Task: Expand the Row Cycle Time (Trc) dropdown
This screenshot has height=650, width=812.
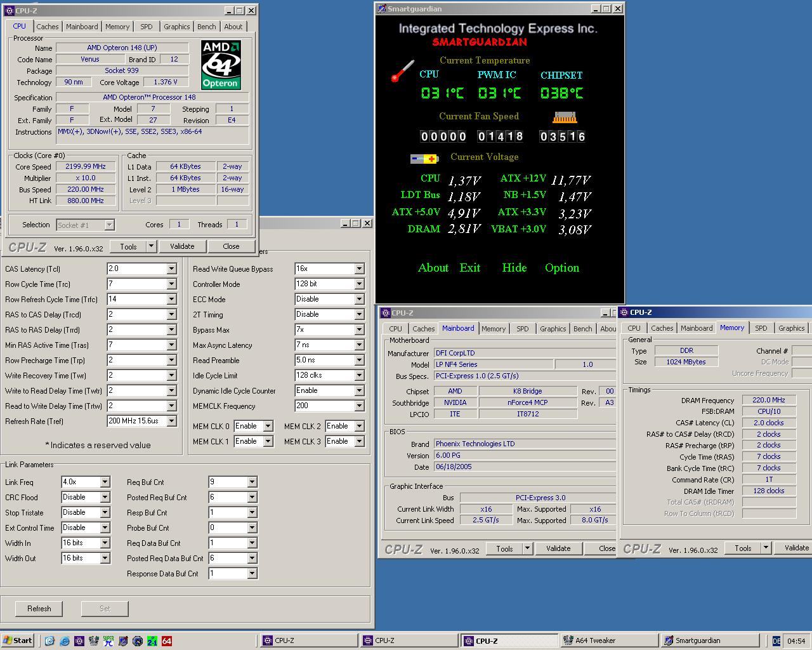Action: pyautogui.click(x=171, y=284)
